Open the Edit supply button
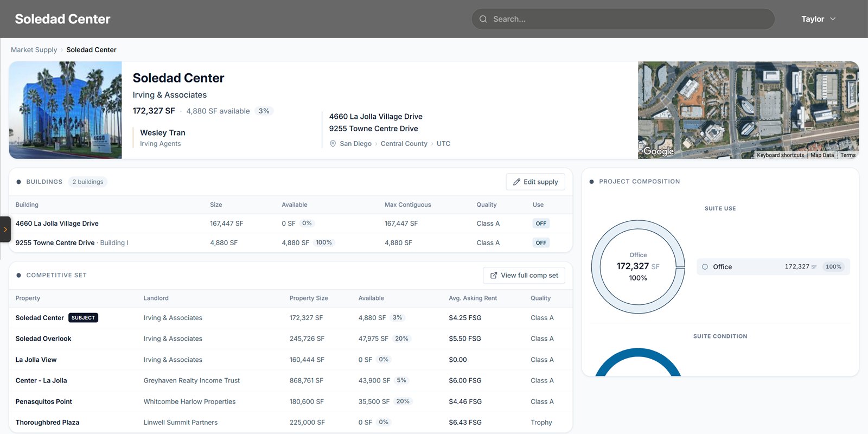Viewport: 868px width, 434px height. pos(535,182)
